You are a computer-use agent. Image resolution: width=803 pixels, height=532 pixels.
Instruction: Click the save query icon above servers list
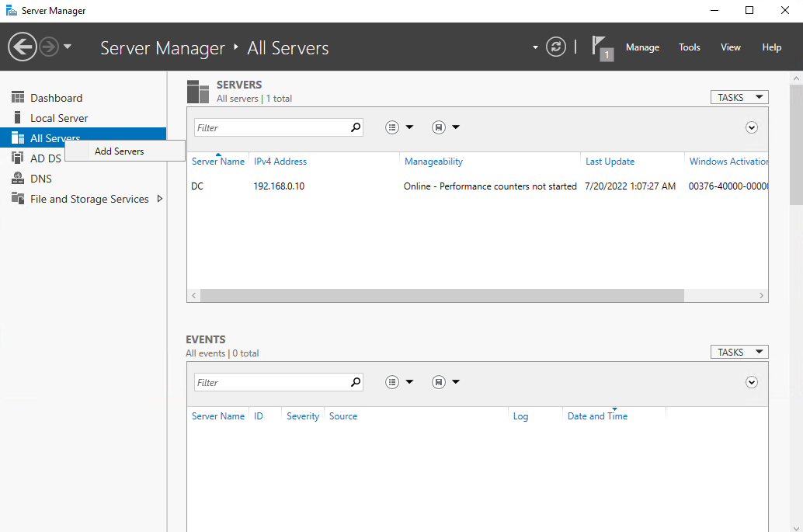pyautogui.click(x=438, y=127)
